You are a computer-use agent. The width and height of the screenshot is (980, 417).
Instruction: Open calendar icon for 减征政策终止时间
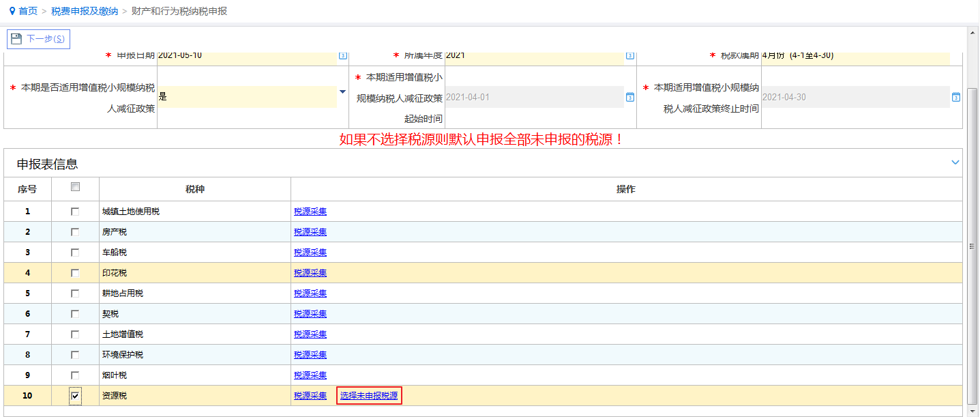click(x=955, y=98)
